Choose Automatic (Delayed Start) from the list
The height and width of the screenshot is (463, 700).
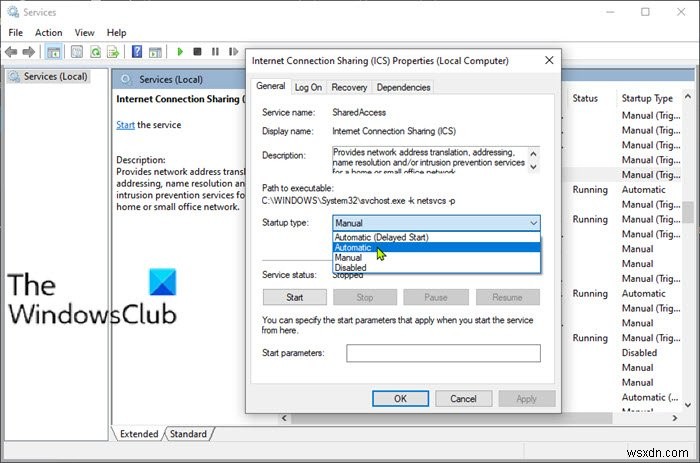(437, 237)
